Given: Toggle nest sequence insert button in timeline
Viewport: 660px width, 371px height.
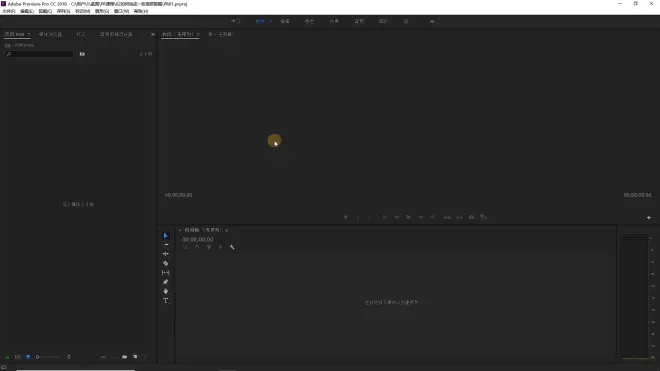Looking at the screenshot, I should click(185, 247).
